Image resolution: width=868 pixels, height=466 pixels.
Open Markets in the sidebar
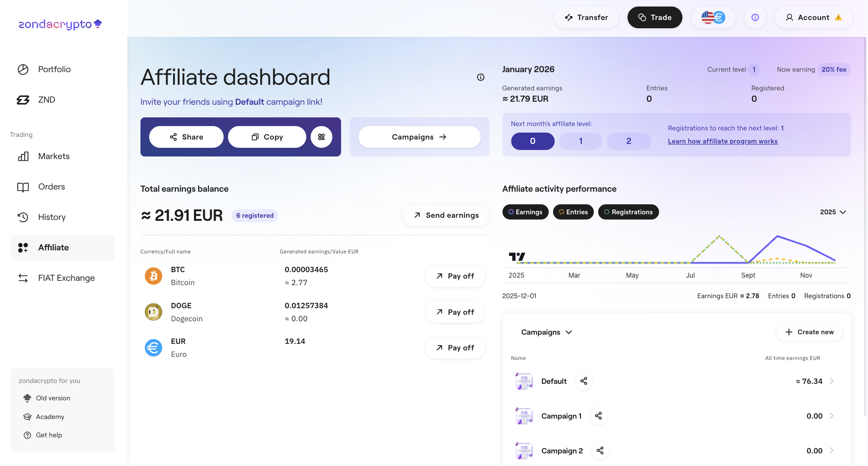pyautogui.click(x=53, y=156)
